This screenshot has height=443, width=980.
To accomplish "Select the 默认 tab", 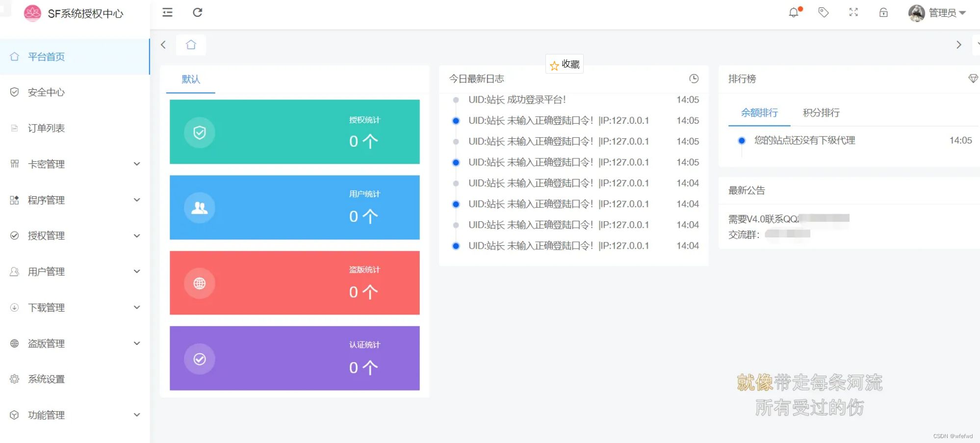I will pos(191,79).
